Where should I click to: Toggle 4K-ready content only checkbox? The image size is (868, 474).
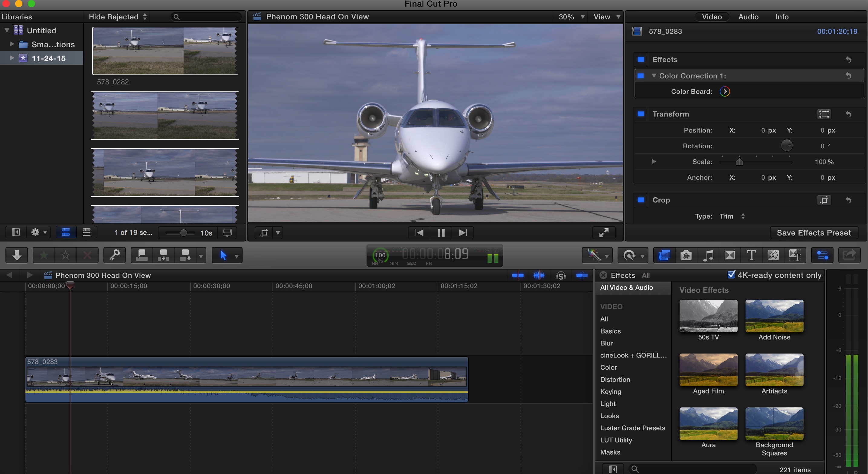(x=731, y=275)
